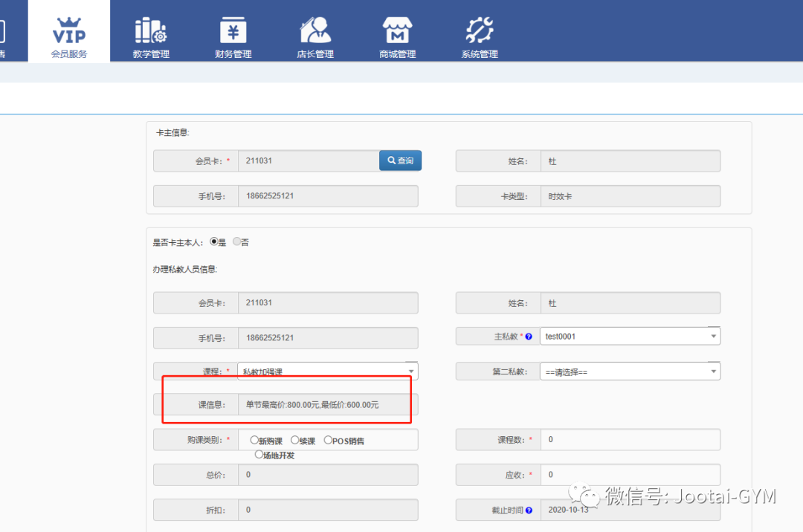Choose POS销售 as purchase category

(328, 439)
